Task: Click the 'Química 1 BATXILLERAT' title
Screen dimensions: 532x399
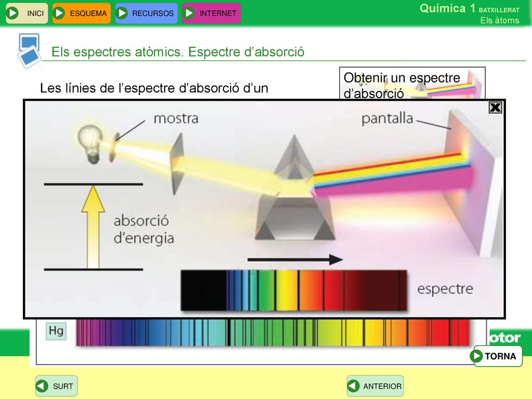Action: pyautogui.click(x=469, y=8)
